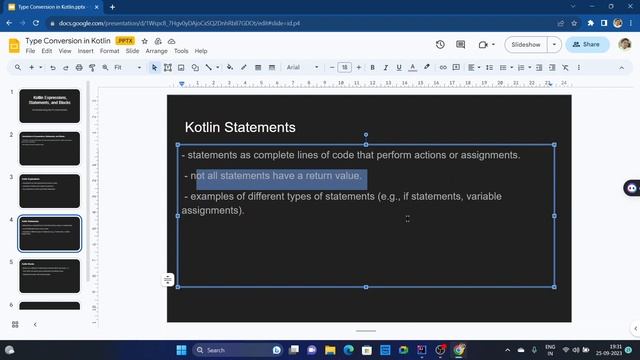Select slide 1 thumbnail
The height and width of the screenshot is (360, 640).
(50, 106)
